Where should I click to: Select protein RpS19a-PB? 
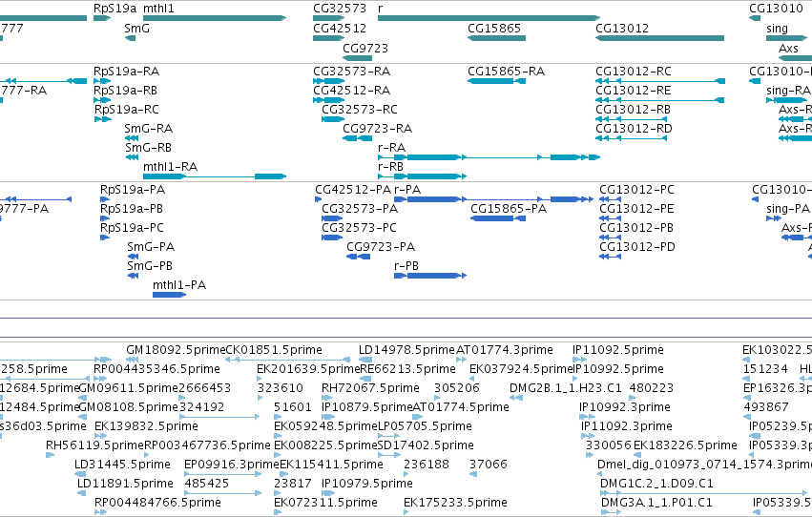(x=105, y=218)
